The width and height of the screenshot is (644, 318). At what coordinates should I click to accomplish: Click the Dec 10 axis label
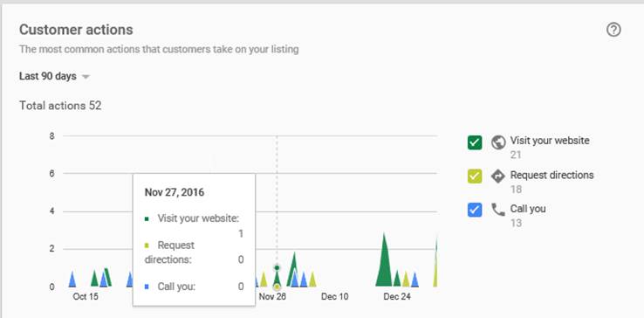pyautogui.click(x=335, y=297)
